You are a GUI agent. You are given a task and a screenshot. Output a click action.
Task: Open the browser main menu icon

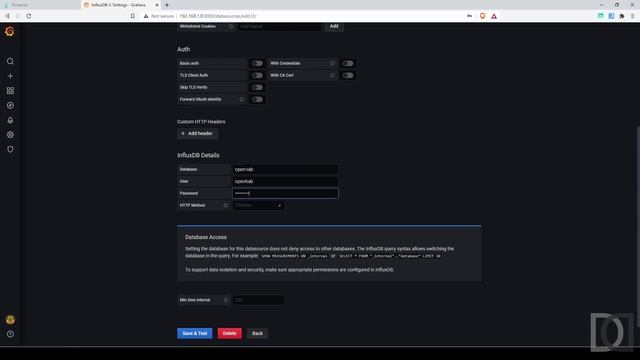click(x=633, y=16)
